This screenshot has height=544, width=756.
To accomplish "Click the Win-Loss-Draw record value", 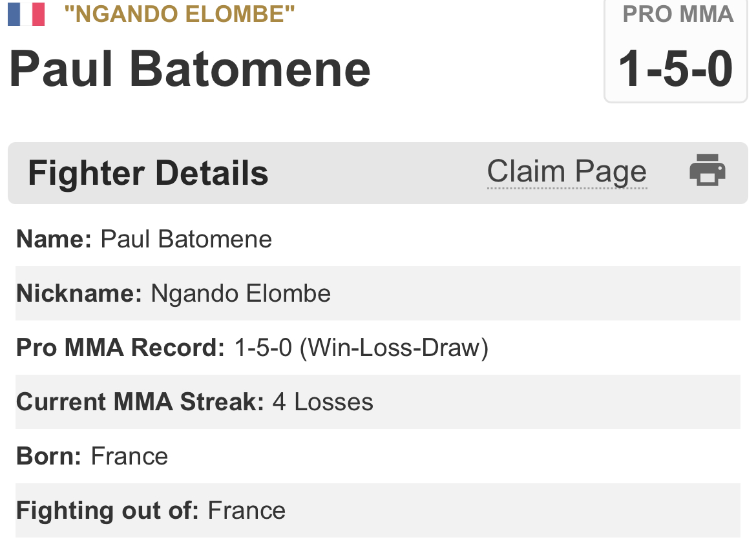I will click(x=361, y=348).
